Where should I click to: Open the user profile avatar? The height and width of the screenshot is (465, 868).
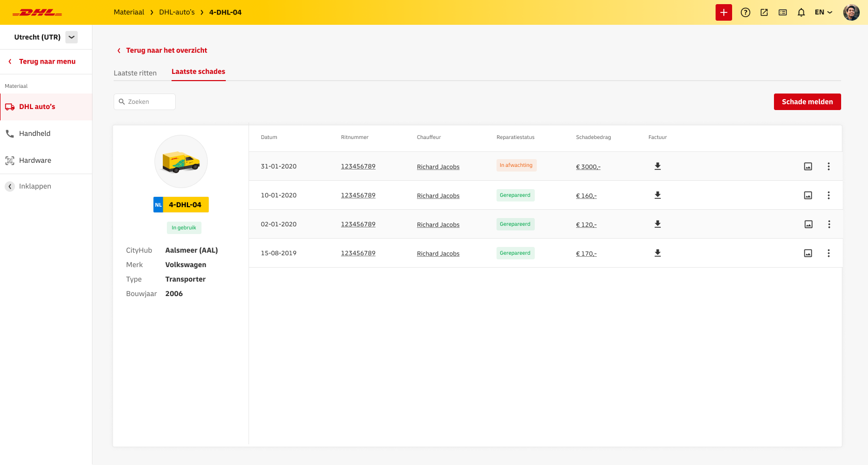[851, 12]
